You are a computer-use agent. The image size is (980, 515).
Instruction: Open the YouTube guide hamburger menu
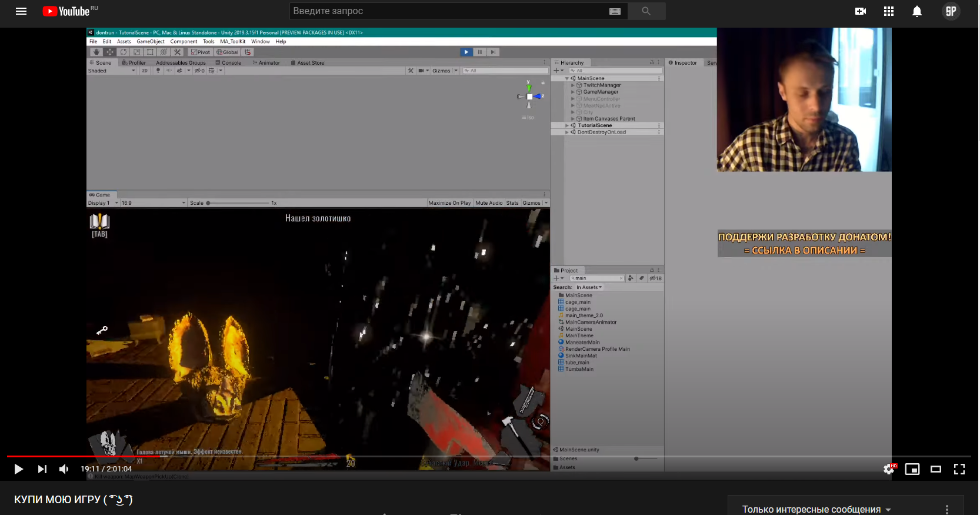tap(21, 11)
